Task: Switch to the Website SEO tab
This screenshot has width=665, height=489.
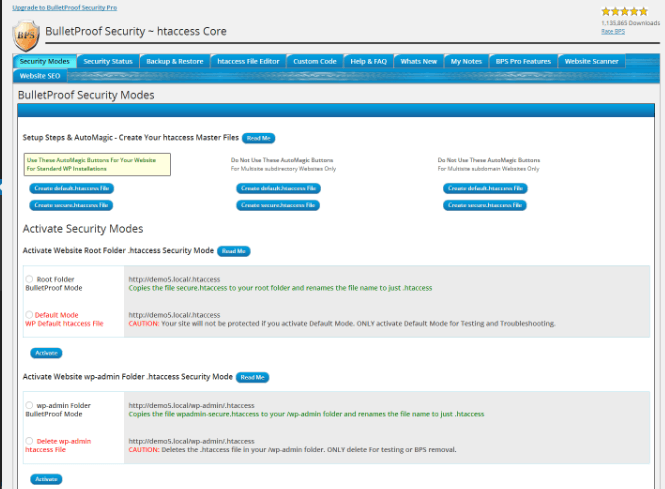Action: (x=40, y=76)
